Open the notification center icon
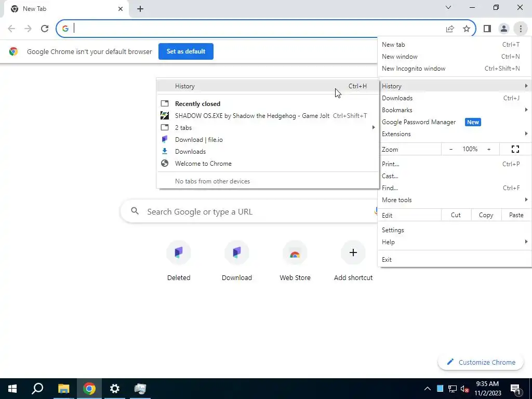Screen dimensions: 532x399 pyautogui.click(x=516, y=389)
